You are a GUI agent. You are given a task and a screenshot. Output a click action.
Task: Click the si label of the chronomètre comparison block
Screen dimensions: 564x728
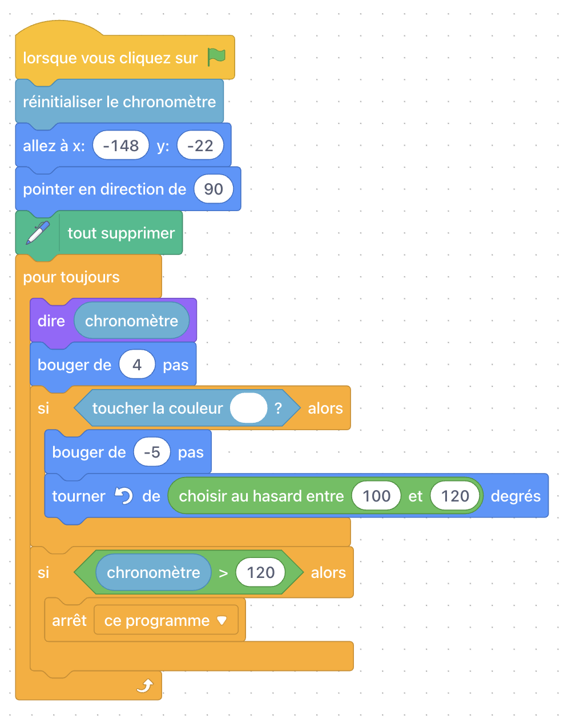click(x=43, y=572)
